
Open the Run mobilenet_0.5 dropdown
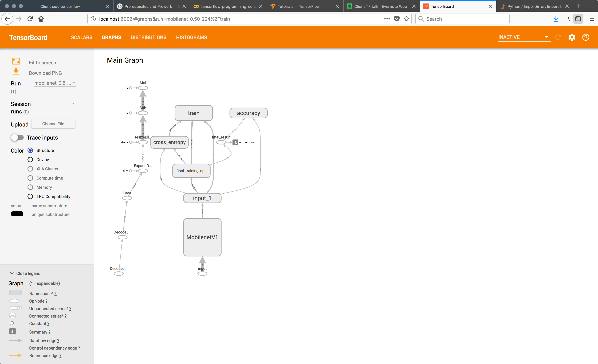55,83
